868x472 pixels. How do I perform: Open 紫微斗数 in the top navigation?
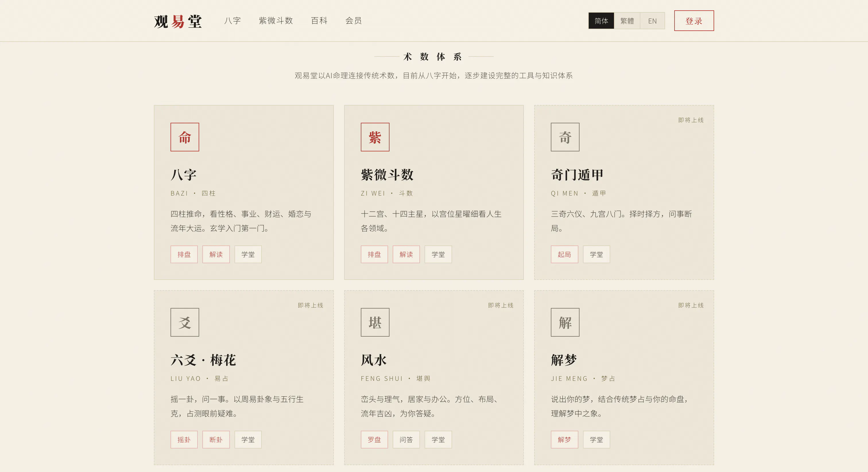coord(276,21)
